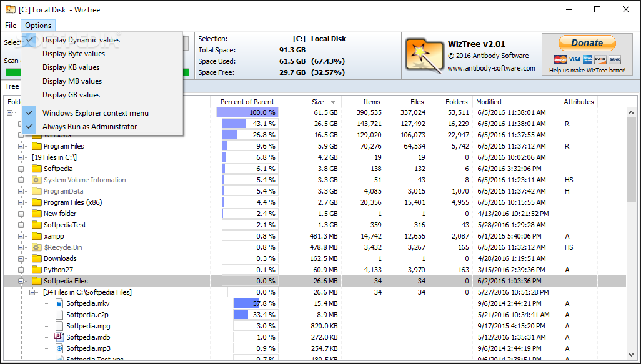
Task: Choose Display MB values
Action: coord(102,81)
